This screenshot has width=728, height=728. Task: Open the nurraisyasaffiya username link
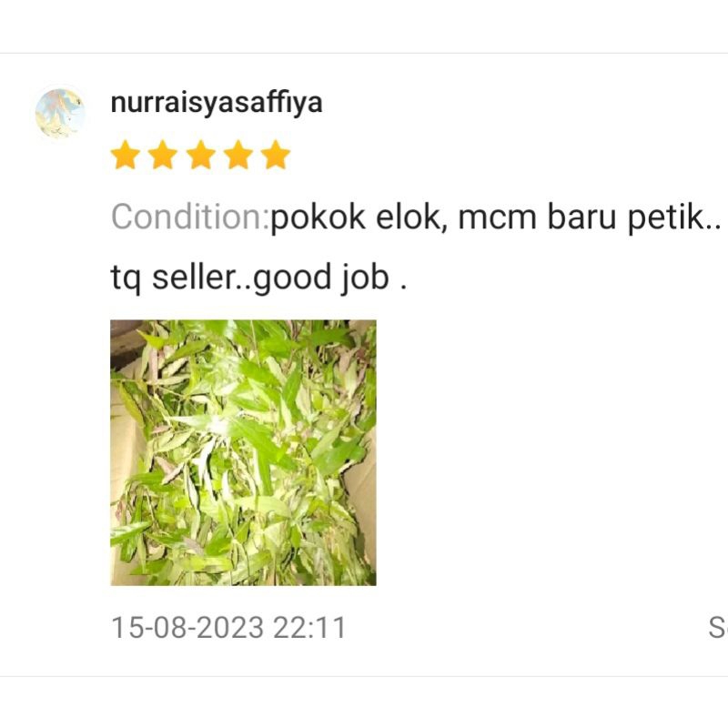(x=217, y=103)
